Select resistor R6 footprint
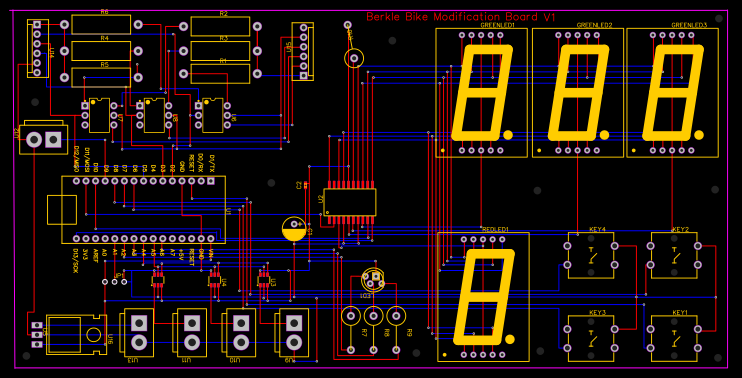The image size is (742, 378). 101,24
